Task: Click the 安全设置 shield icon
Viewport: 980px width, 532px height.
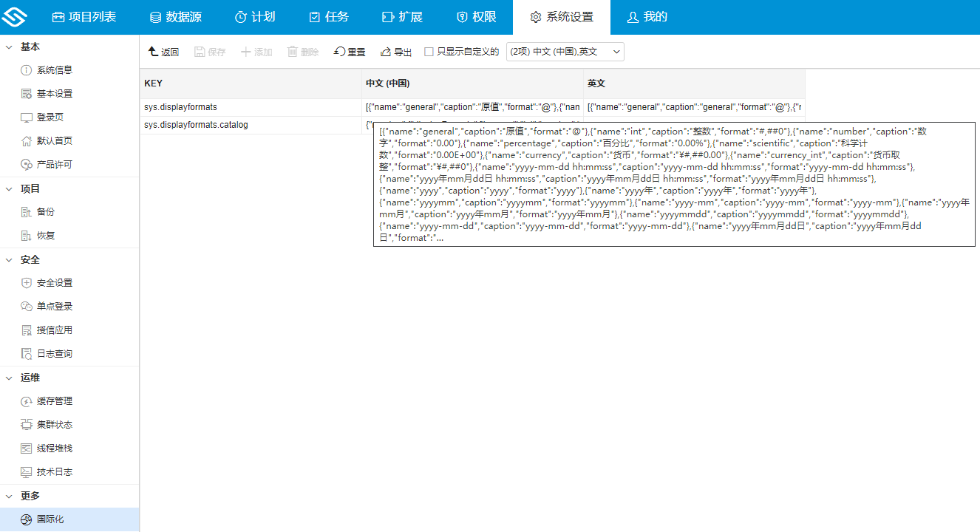Action: (x=27, y=283)
